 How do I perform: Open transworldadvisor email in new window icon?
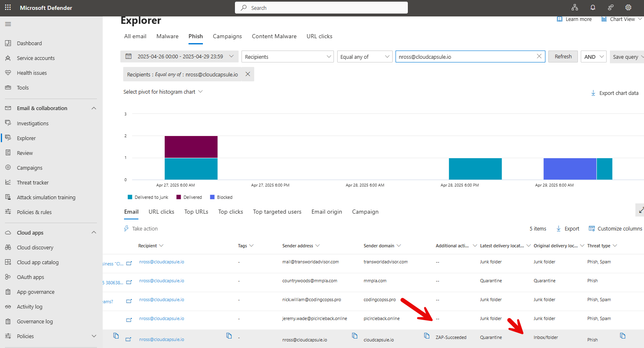pyautogui.click(x=129, y=263)
